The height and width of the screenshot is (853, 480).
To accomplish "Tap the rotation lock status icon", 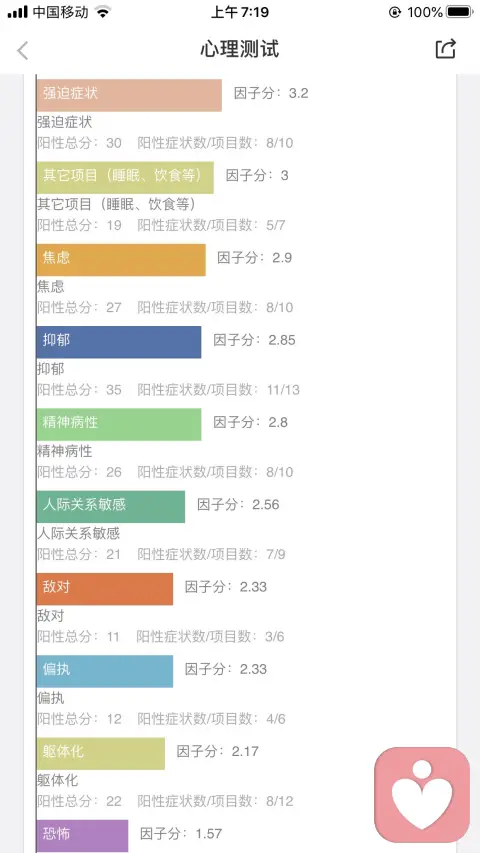I will [395, 12].
